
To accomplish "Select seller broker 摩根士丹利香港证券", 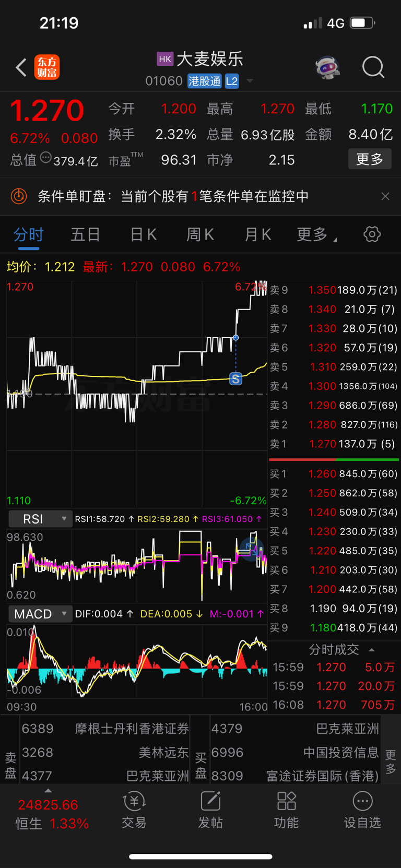I will tap(105, 729).
